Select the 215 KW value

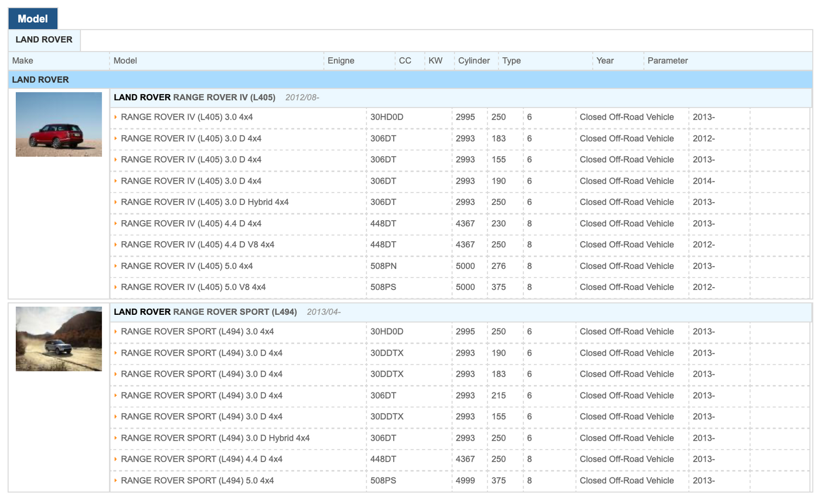tap(499, 396)
